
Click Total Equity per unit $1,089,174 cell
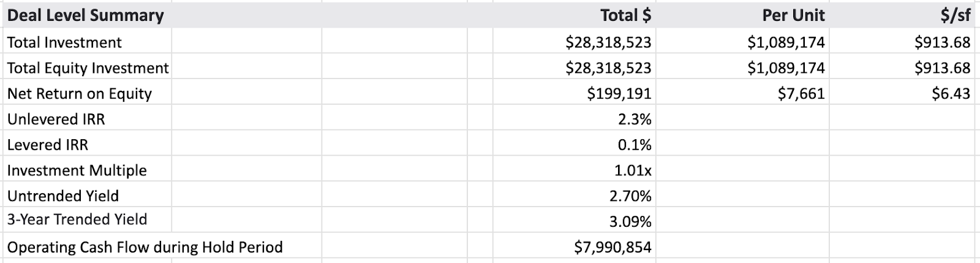742,67
